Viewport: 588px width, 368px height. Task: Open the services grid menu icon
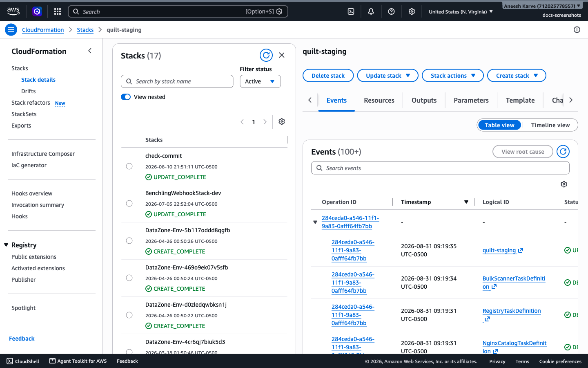58,11
